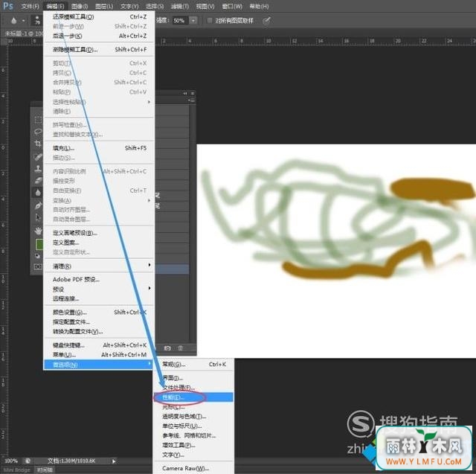The width and height of the screenshot is (476, 474).
Task: Open the 图层(L) menu
Action: (104, 6)
